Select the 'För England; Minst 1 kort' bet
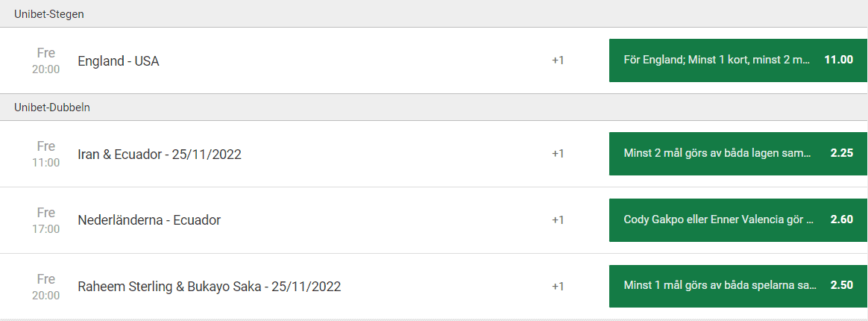This screenshot has height=321, width=868. (x=716, y=60)
